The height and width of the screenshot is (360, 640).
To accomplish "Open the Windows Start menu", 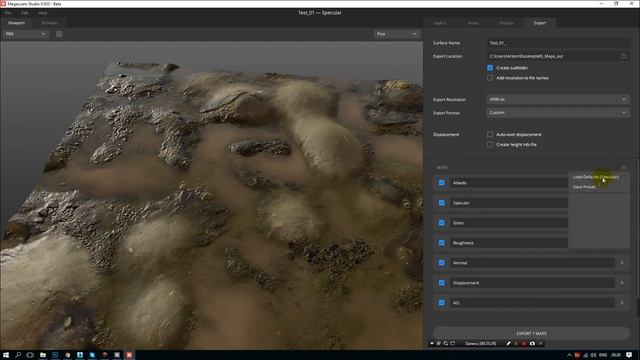I will (x=6, y=355).
